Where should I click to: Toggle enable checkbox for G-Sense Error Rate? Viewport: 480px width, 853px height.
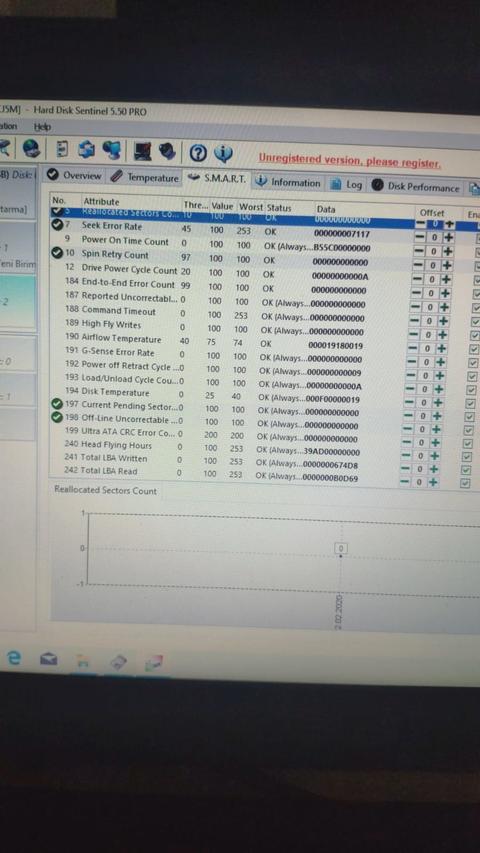pyautogui.click(x=473, y=363)
